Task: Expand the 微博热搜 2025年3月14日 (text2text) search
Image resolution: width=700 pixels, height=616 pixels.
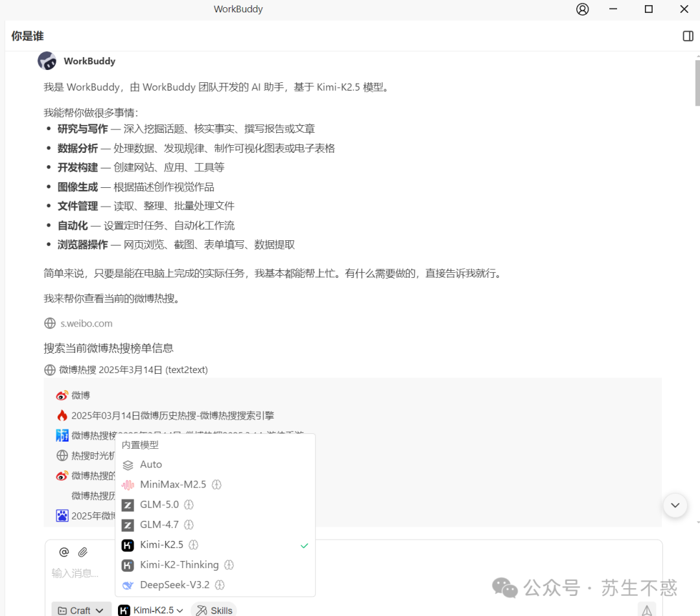Action: [133, 370]
